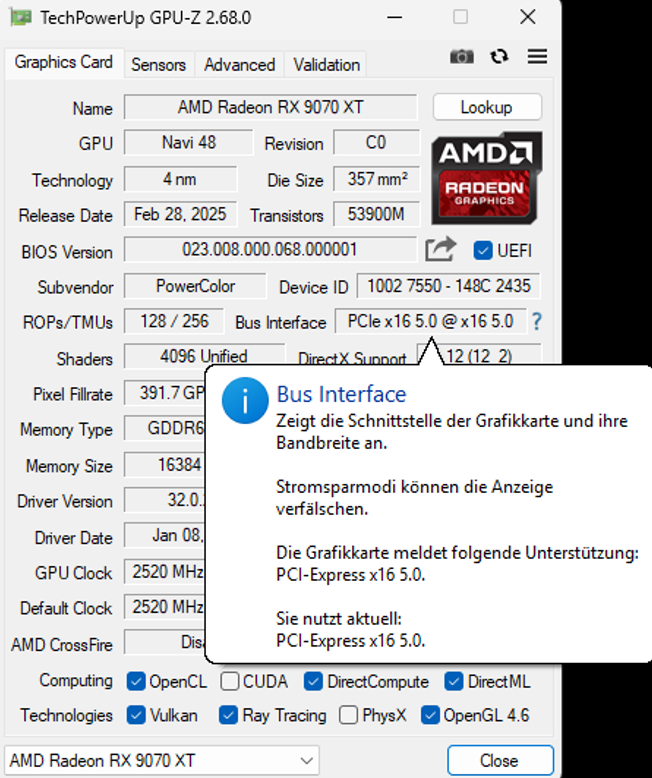The width and height of the screenshot is (652, 778).
Task: Toggle the UEFI checkbox
Action: (x=483, y=251)
